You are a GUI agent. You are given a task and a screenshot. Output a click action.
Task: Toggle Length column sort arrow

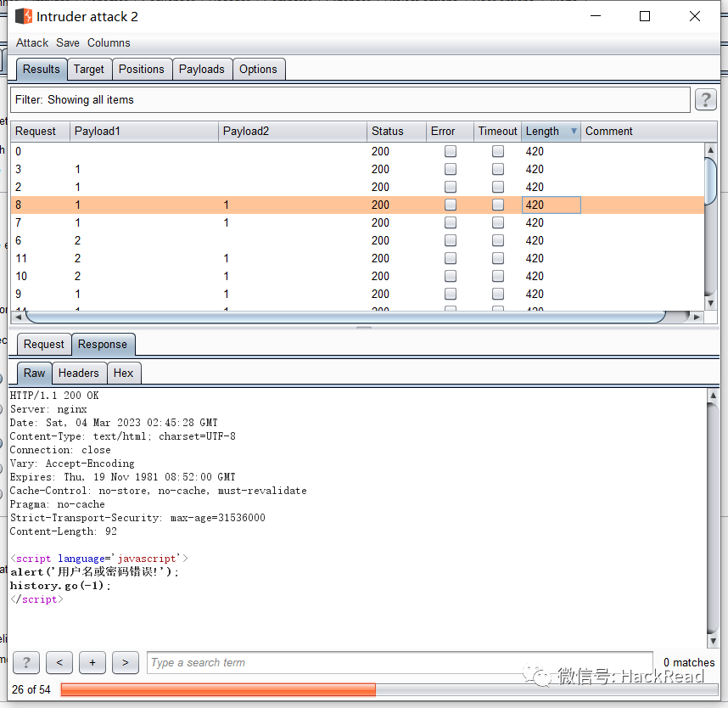point(574,131)
